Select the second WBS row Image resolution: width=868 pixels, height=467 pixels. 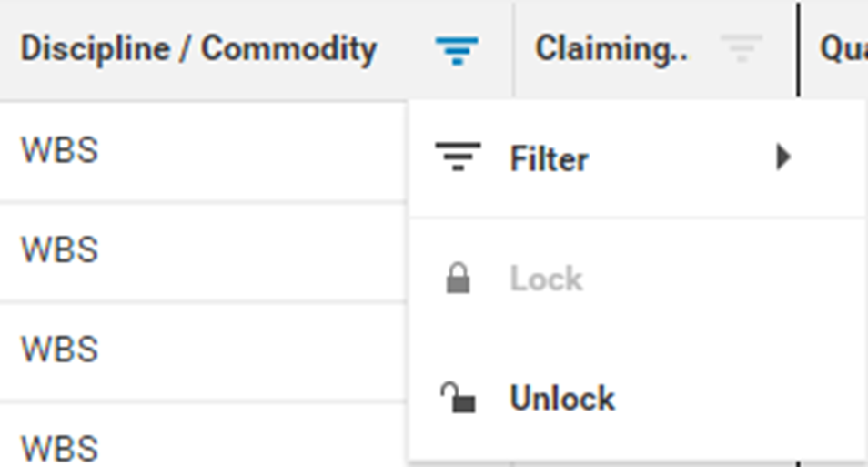point(60,249)
